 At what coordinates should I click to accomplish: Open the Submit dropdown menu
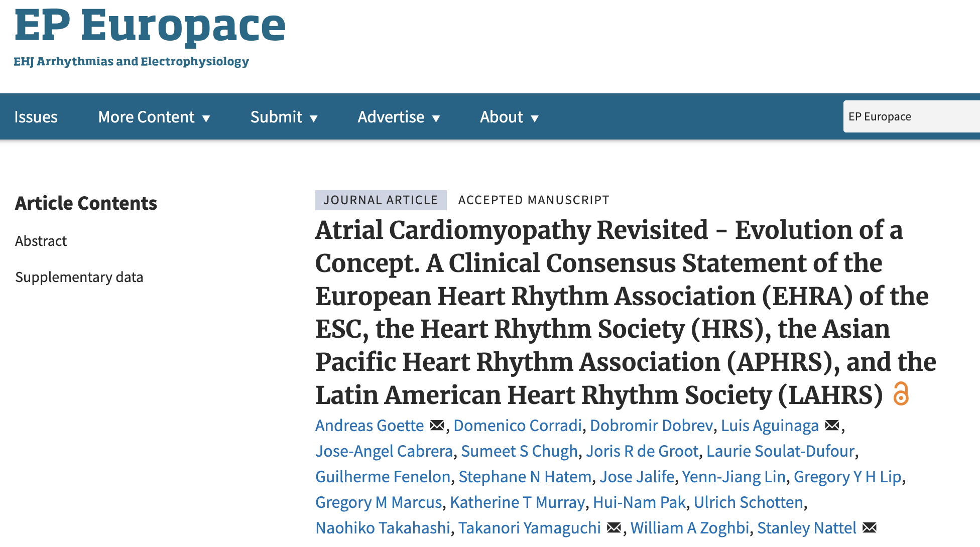284,117
